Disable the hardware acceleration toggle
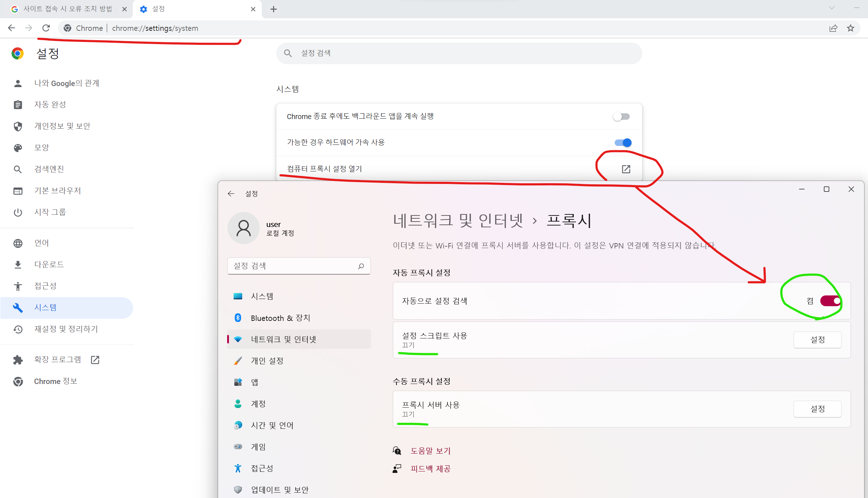The height and width of the screenshot is (498, 868). pyautogui.click(x=623, y=142)
